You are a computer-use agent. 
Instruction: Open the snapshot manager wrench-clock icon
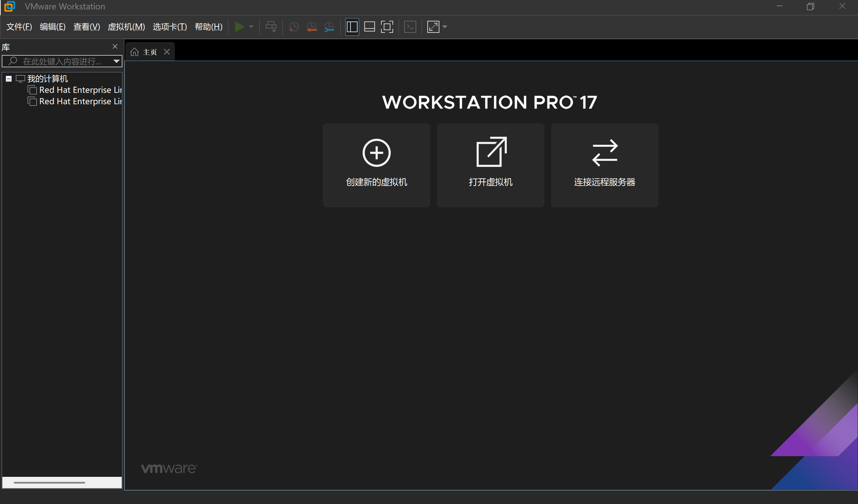pyautogui.click(x=329, y=26)
